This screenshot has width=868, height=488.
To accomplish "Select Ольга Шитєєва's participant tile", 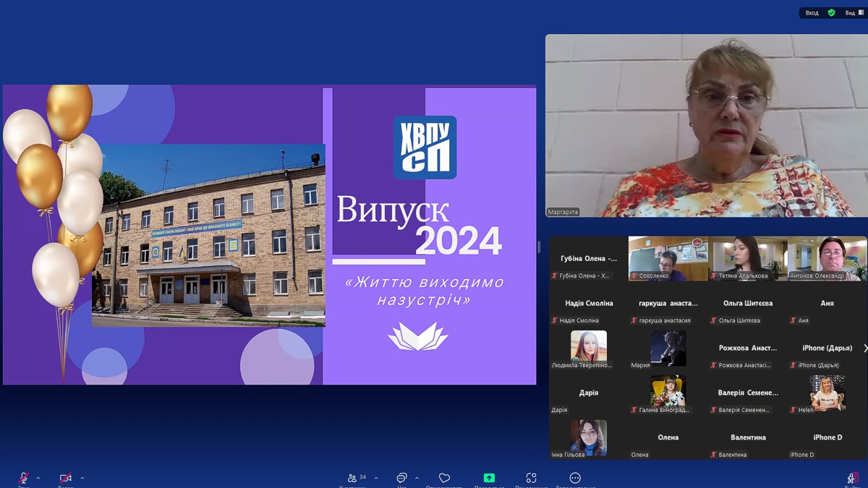I will click(748, 304).
